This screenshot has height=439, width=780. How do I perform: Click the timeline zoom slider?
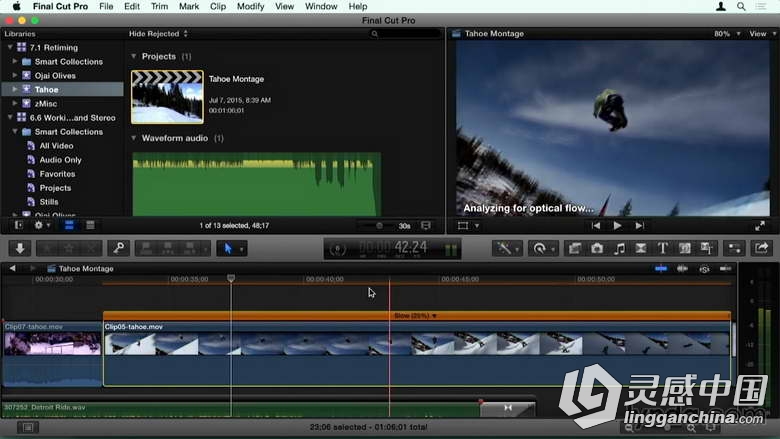pos(667,428)
